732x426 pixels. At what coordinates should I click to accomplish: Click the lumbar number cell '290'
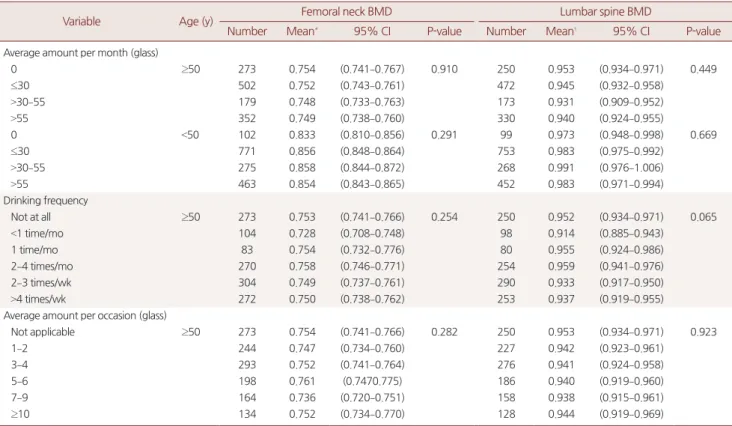click(x=506, y=283)
